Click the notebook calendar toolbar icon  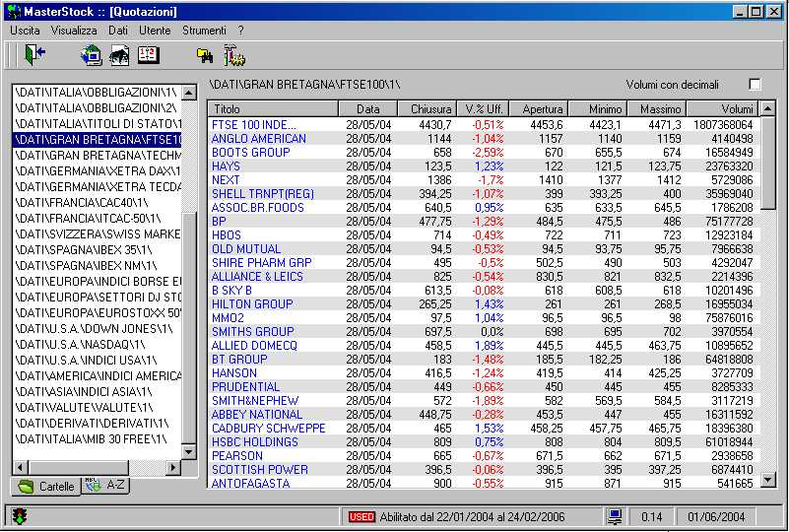(x=149, y=55)
